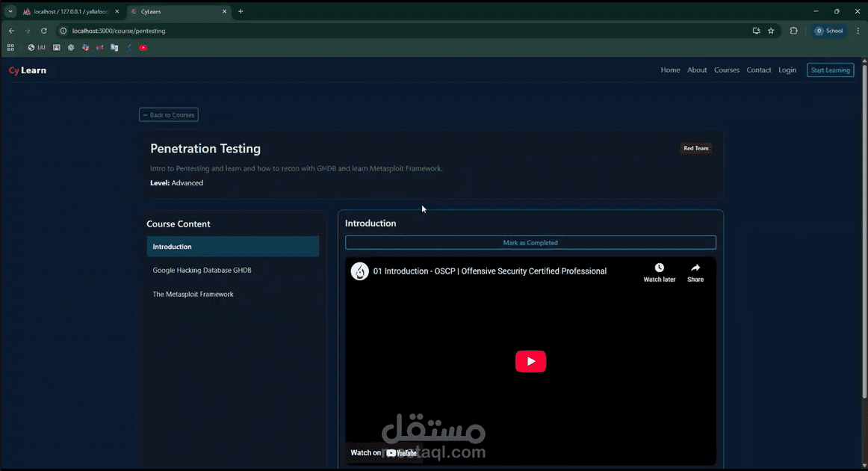This screenshot has height=471, width=868.
Task: Open the Login page
Action: click(787, 70)
